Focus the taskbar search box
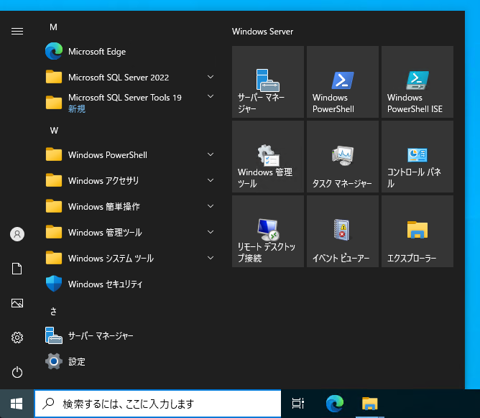Viewport: 480px width, 418px height. pos(158,404)
